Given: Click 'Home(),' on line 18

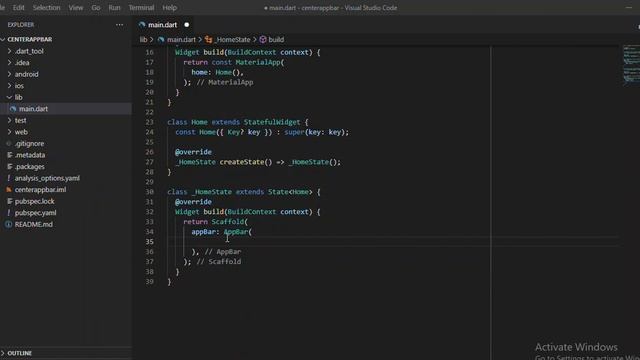Looking at the screenshot, I should (x=229, y=72).
